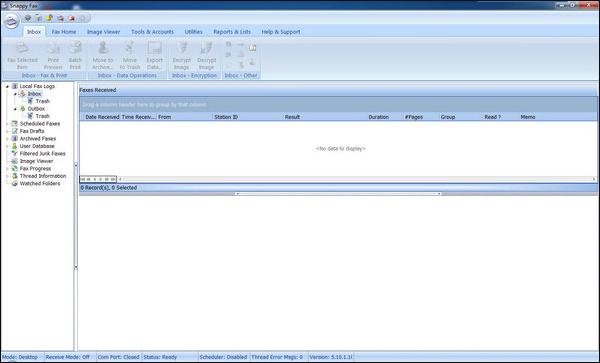This screenshot has height=363, width=600.
Task: Click the Result column header
Action: (325, 117)
